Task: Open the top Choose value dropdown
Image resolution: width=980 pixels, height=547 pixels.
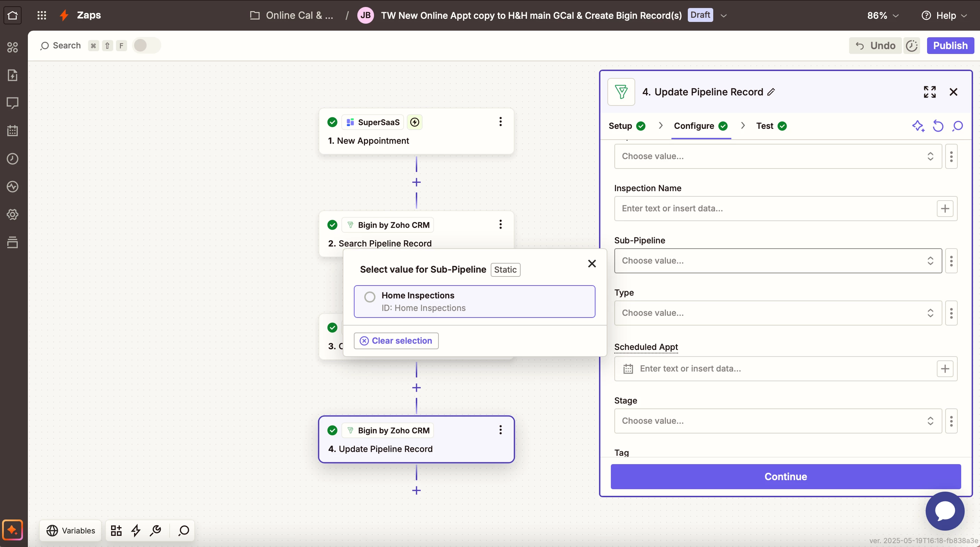Action: click(778, 156)
